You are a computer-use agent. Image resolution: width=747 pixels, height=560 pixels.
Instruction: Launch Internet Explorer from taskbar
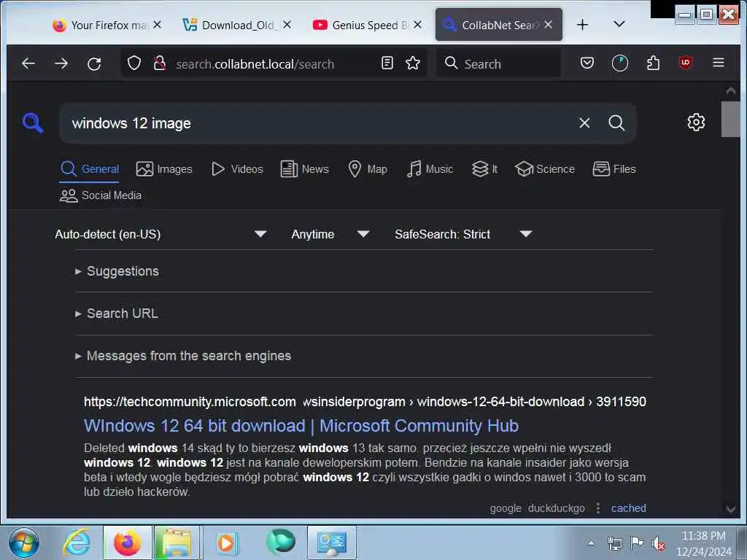77,542
